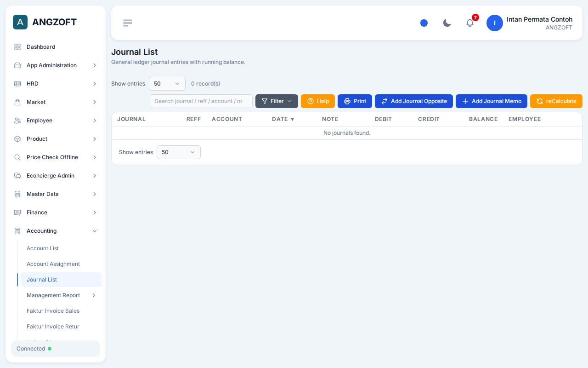Image resolution: width=588 pixels, height=368 pixels.
Task: Click the Print button
Action: click(x=355, y=101)
